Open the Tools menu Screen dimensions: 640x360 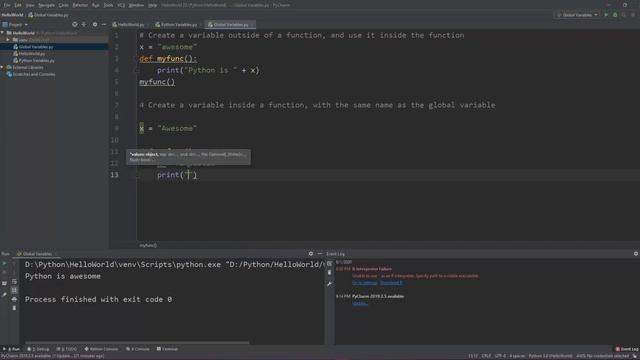point(109,5)
